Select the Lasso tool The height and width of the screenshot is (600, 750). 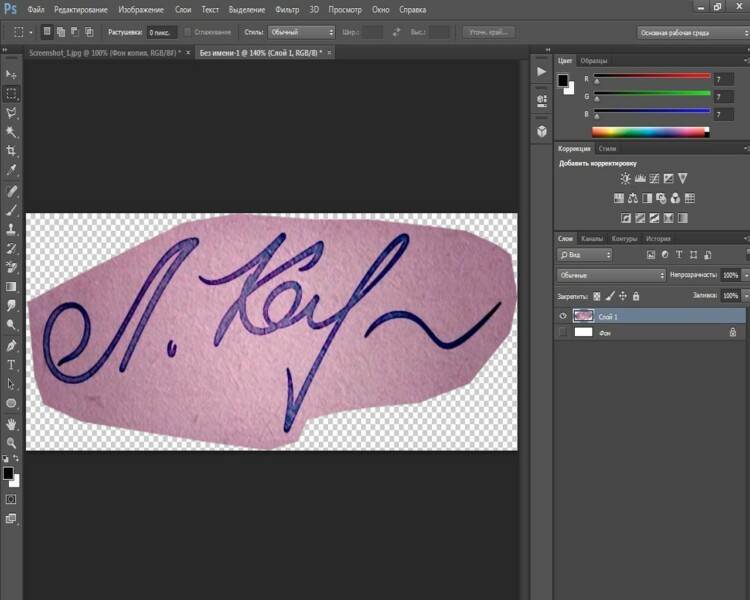12,113
